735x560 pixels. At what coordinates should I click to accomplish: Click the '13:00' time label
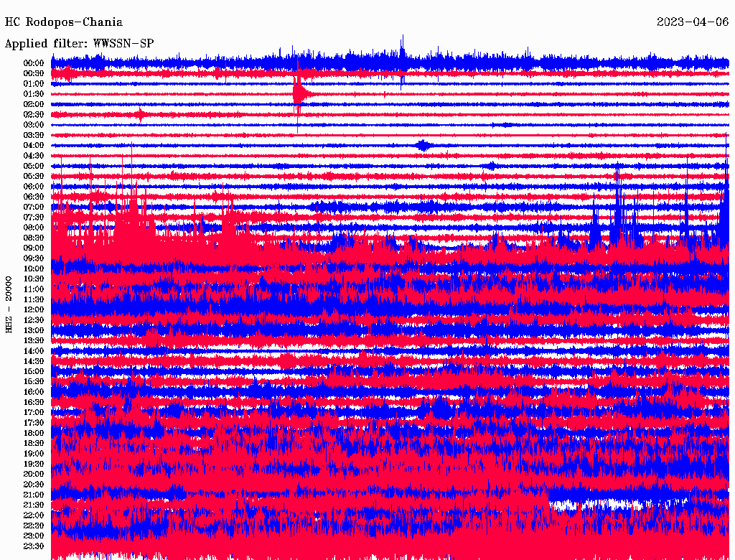[34, 331]
